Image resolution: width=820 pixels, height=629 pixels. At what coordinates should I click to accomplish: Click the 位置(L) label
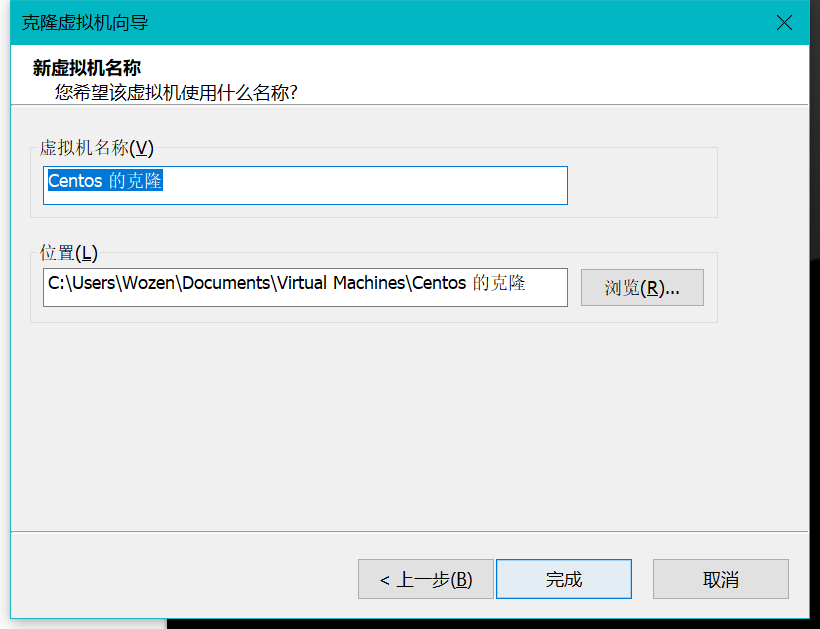[69, 253]
